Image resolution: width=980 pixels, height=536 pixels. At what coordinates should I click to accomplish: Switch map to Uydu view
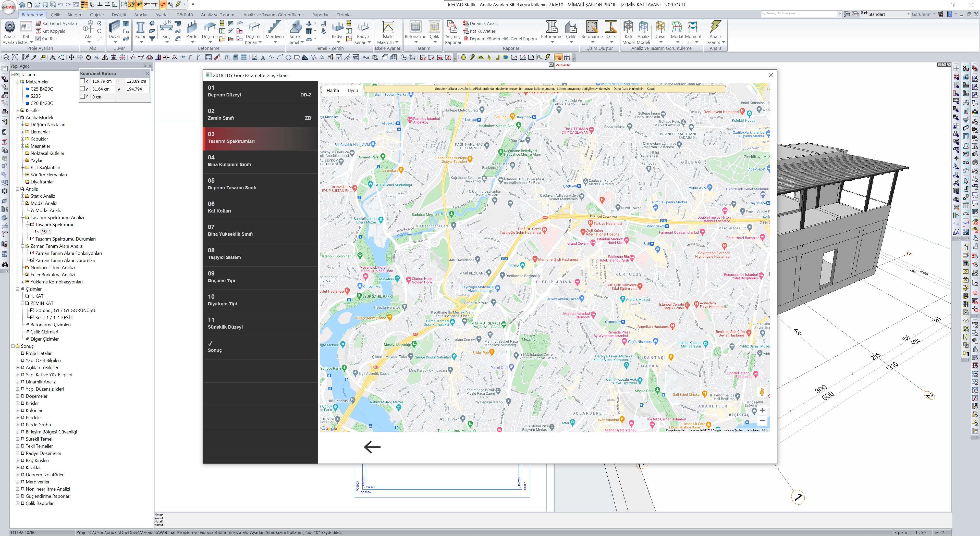[x=352, y=91]
